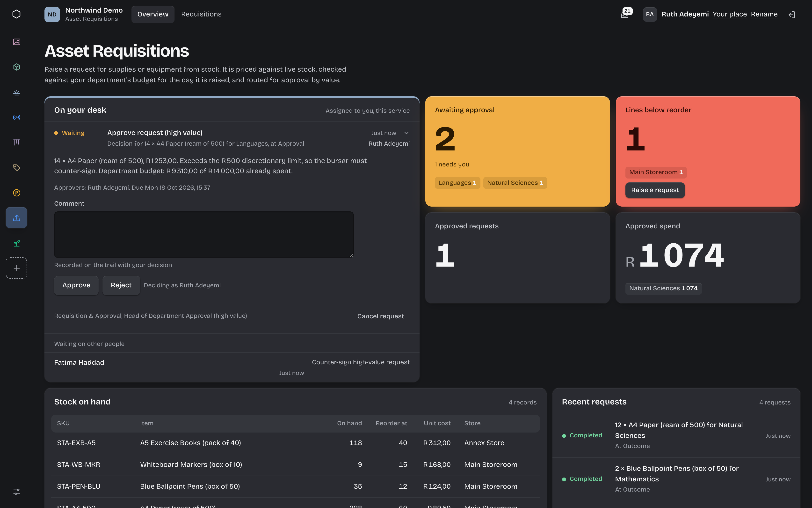Screen dimensions: 812x508
Task: Open the orange coin sidebar icon
Action: (x=16, y=193)
